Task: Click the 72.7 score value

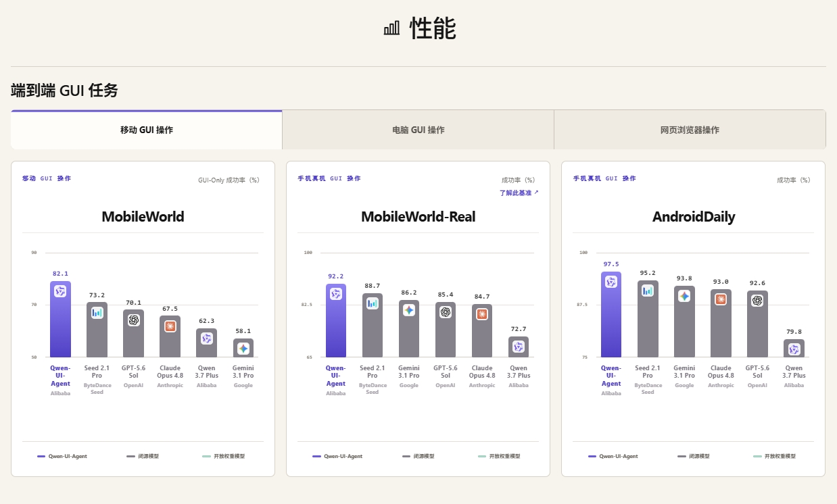Action: click(518, 329)
